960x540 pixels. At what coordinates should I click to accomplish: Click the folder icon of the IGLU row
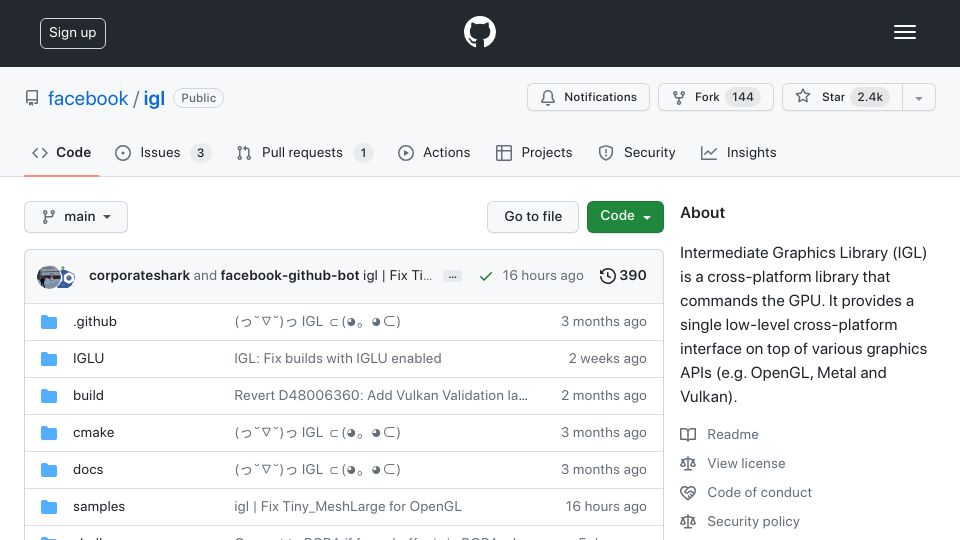click(49, 359)
